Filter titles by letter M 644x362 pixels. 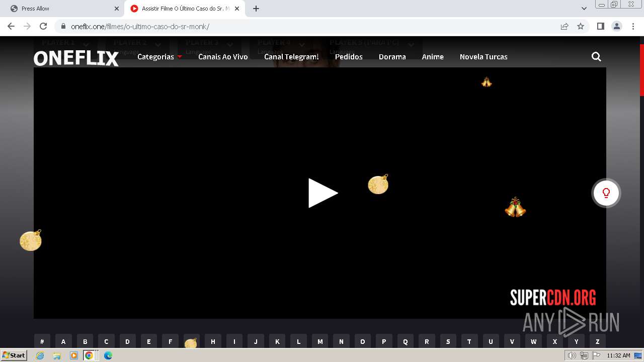point(320,341)
